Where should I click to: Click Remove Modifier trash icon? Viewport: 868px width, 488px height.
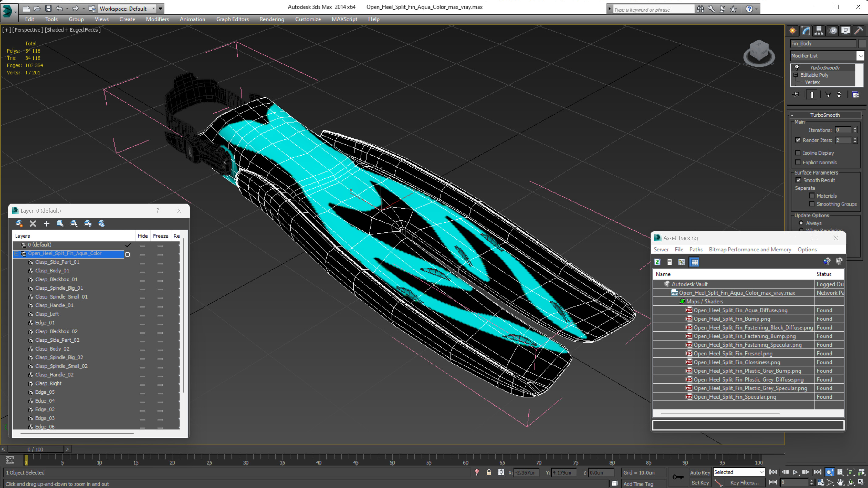(x=839, y=94)
